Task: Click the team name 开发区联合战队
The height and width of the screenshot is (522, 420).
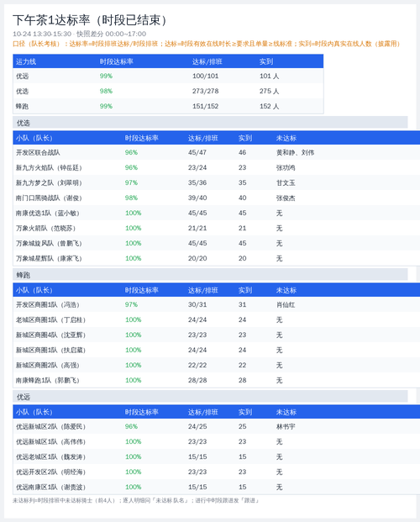Action: coord(38,152)
